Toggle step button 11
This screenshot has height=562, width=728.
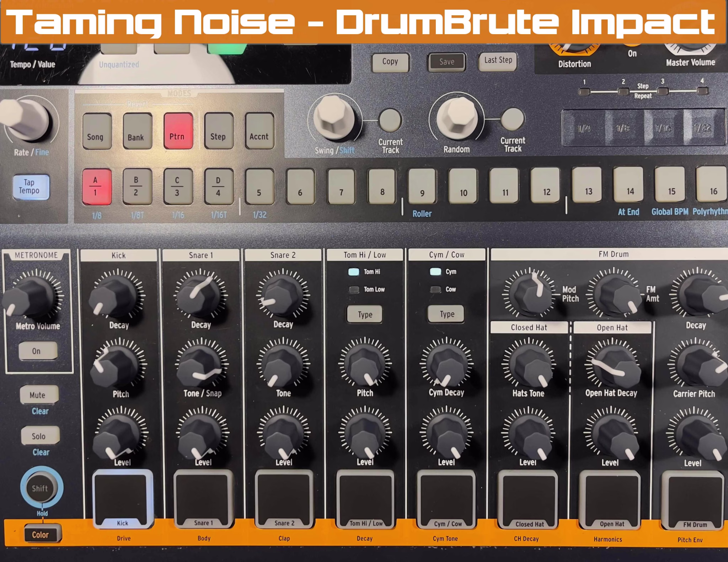coord(505,186)
